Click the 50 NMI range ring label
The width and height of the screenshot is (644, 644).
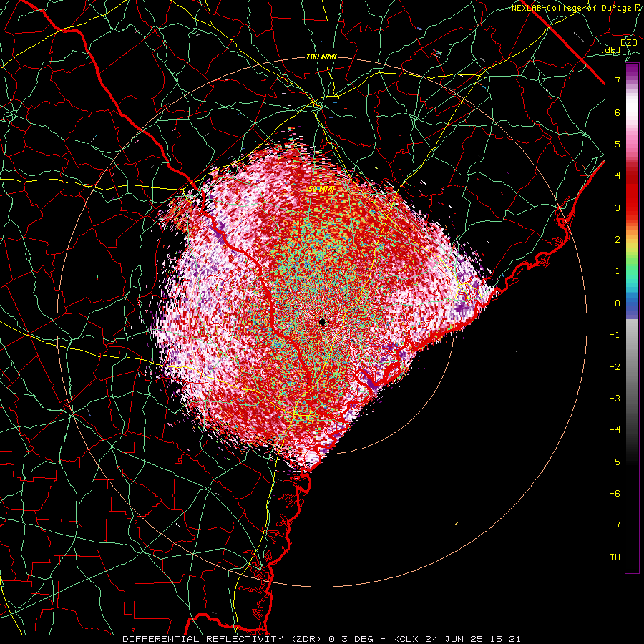pyautogui.click(x=321, y=190)
